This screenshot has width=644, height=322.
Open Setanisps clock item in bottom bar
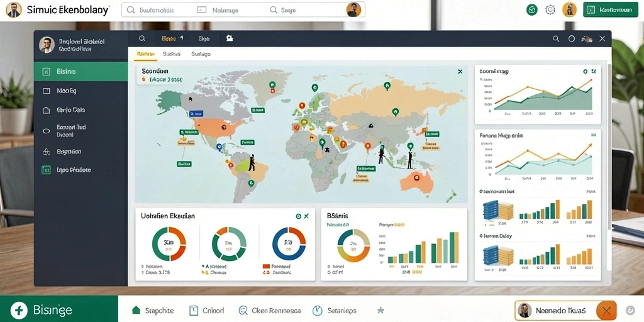(x=335, y=311)
